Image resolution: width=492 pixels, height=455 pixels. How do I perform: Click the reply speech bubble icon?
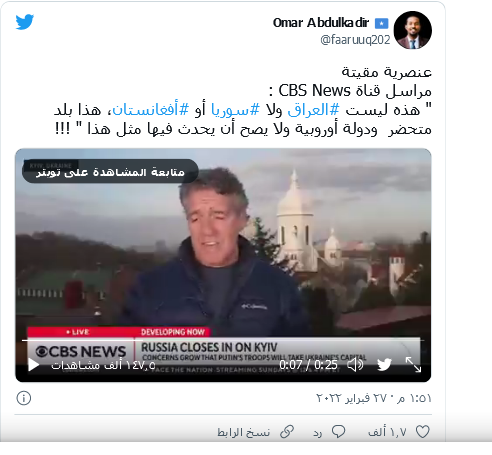tap(339, 432)
